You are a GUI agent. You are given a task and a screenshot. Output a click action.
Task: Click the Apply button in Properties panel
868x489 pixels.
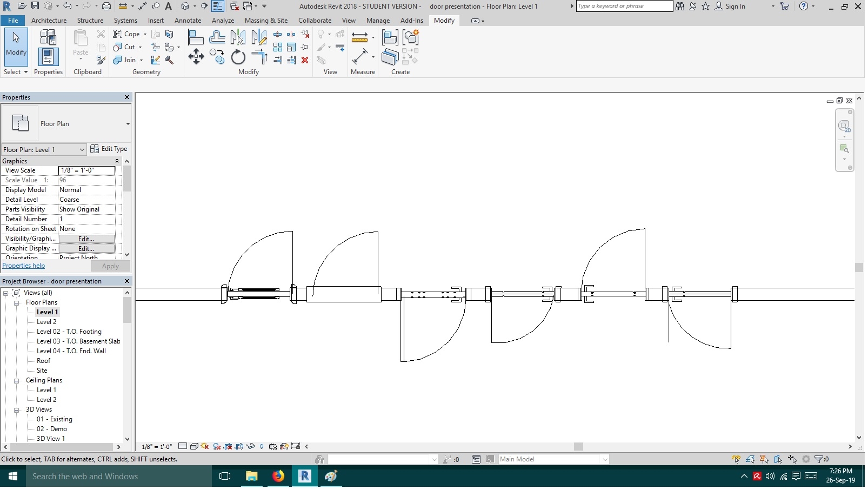coord(110,266)
